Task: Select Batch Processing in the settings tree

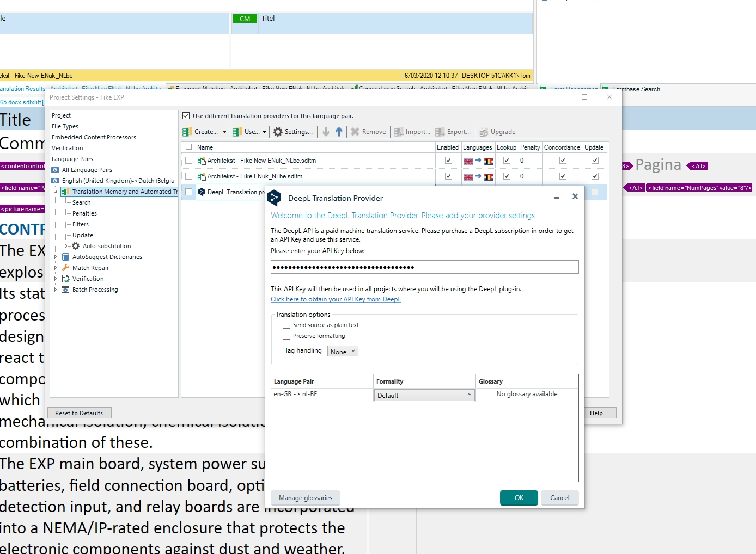Action: (94, 290)
